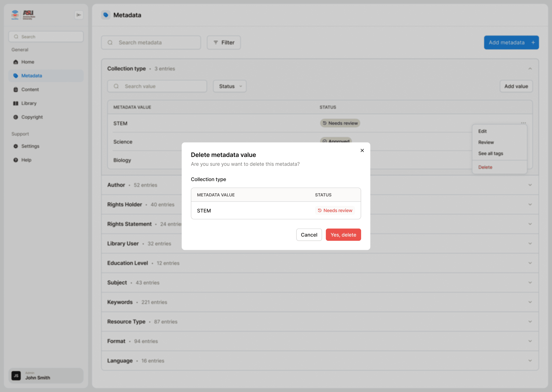Click the sidebar collapse icon

pyautogui.click(x=79, y=15)
